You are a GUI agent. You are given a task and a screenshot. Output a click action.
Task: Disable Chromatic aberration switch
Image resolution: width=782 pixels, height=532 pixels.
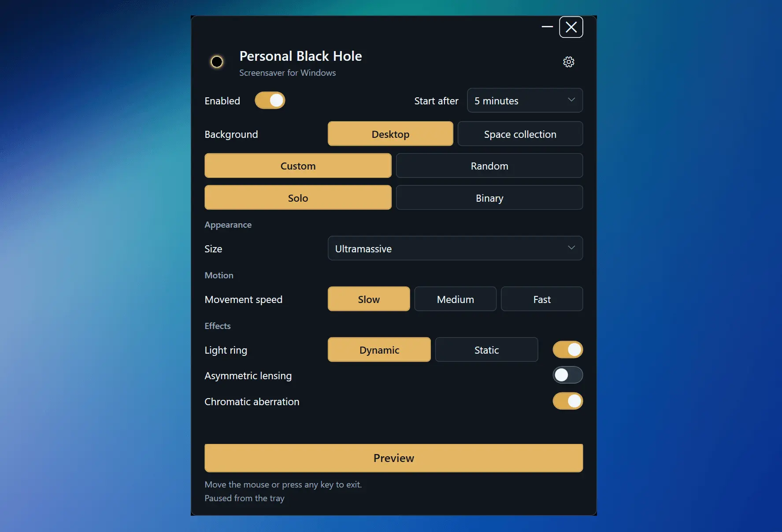tap(568, 401)
